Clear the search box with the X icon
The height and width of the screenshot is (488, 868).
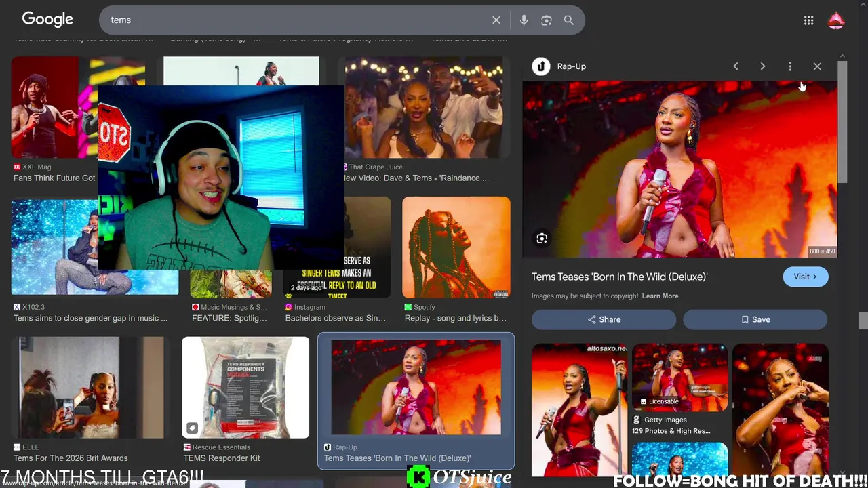496,20
